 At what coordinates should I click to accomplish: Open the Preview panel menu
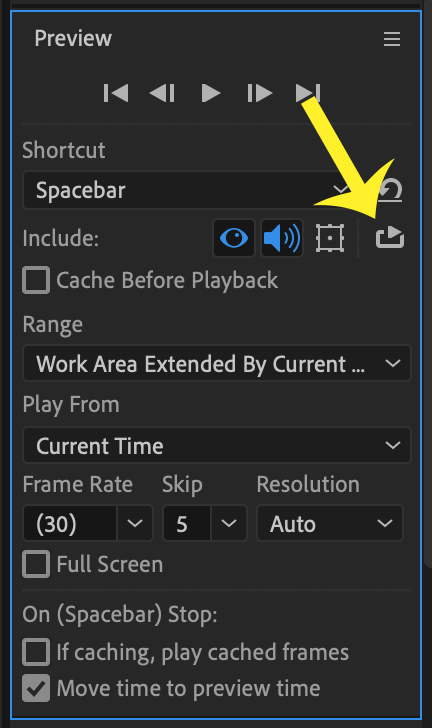(x=392, y=39)
